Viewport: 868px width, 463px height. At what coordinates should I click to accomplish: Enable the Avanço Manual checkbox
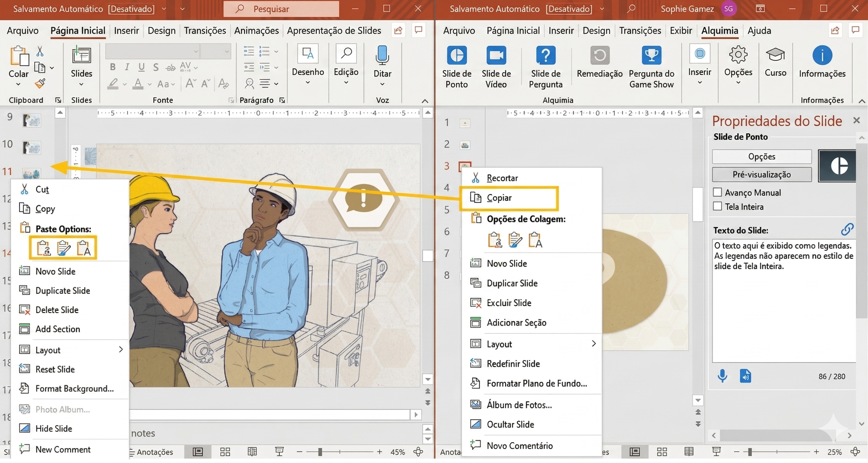717,192
